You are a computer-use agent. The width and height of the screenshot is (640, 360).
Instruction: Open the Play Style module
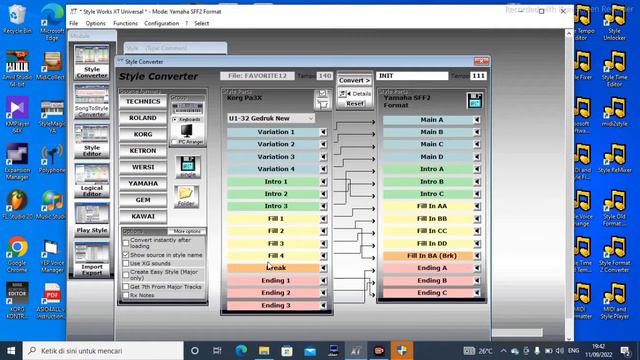[x=92, y=220]
